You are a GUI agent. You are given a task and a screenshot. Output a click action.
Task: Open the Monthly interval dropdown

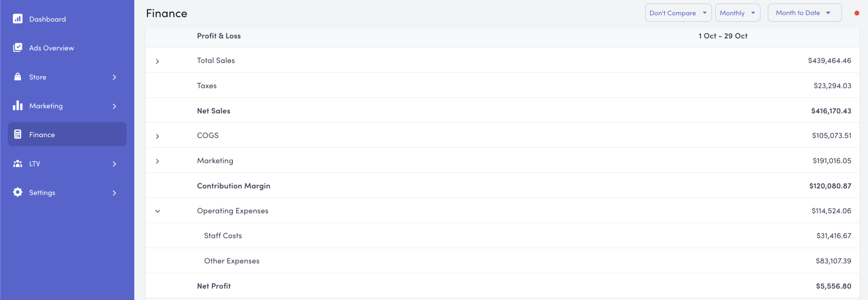(737, 13)
